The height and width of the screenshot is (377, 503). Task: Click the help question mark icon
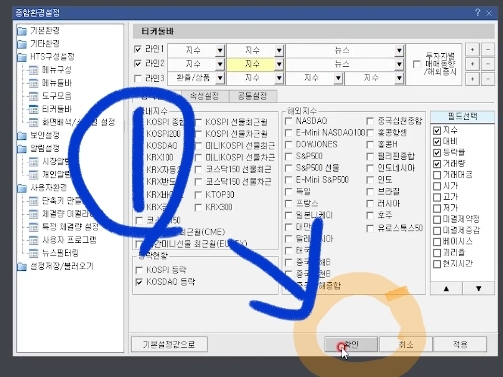point(478,13)
